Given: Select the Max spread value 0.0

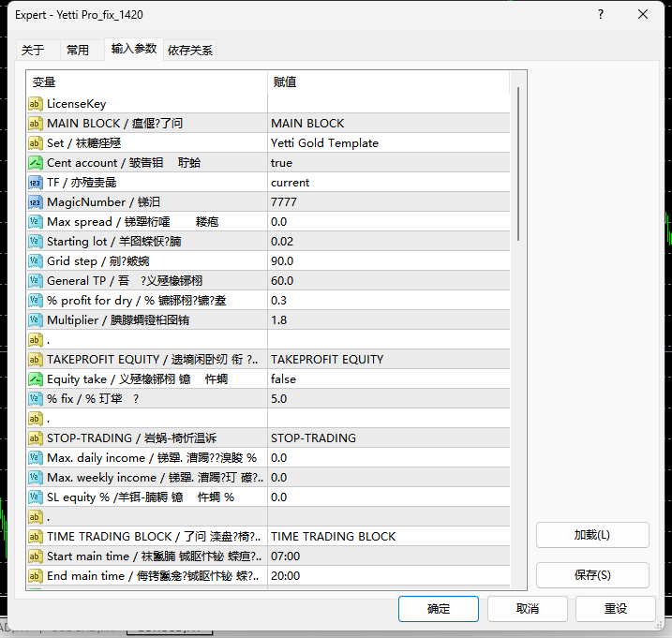Looking at the screenshot, I should click(x=389, y=222).
